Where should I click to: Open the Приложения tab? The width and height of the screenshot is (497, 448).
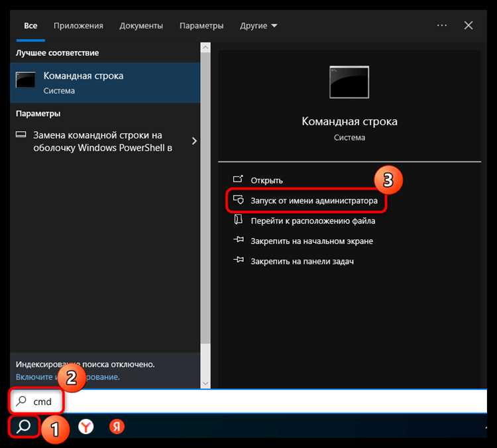point(78,26)
